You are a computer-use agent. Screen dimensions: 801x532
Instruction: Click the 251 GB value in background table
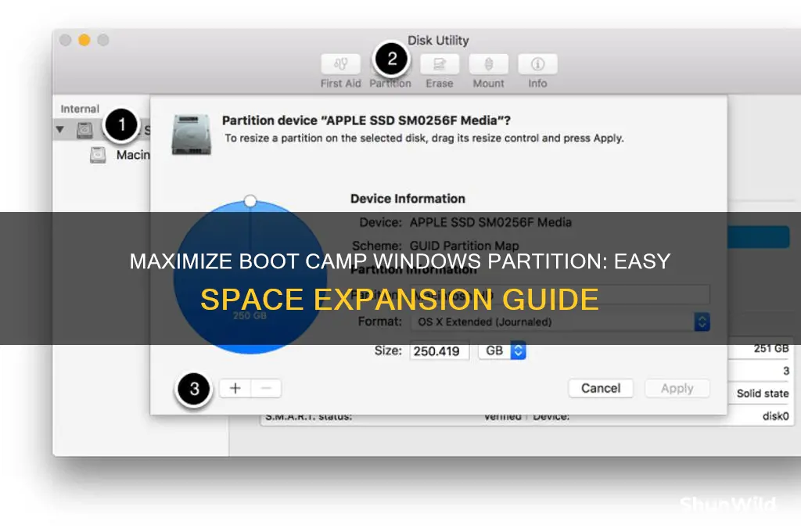tap(771, 348)
